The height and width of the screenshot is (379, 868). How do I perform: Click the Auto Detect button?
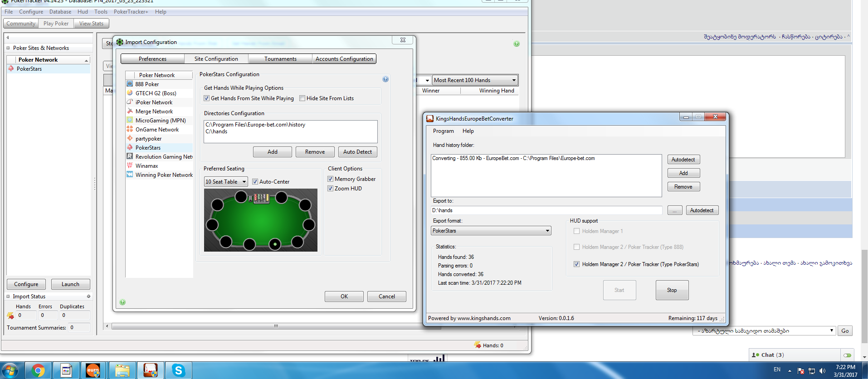[x=357, y=152]
